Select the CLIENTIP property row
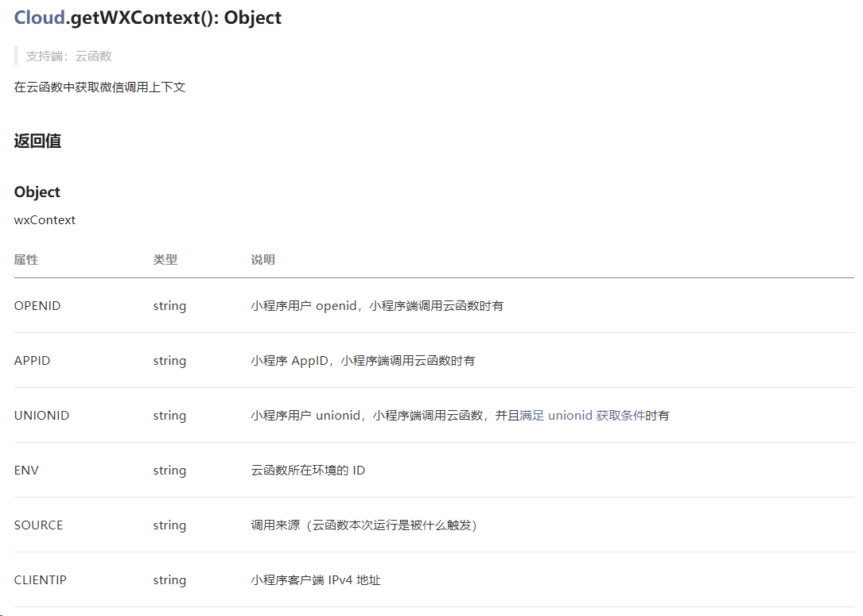 [239, 579]
